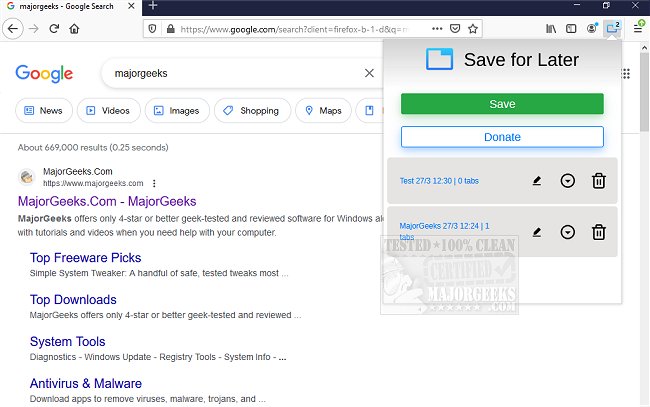Open page actions three-dot menu in address bar
The width and height of the screenshot is (650, 407).
tap(437, 29)
